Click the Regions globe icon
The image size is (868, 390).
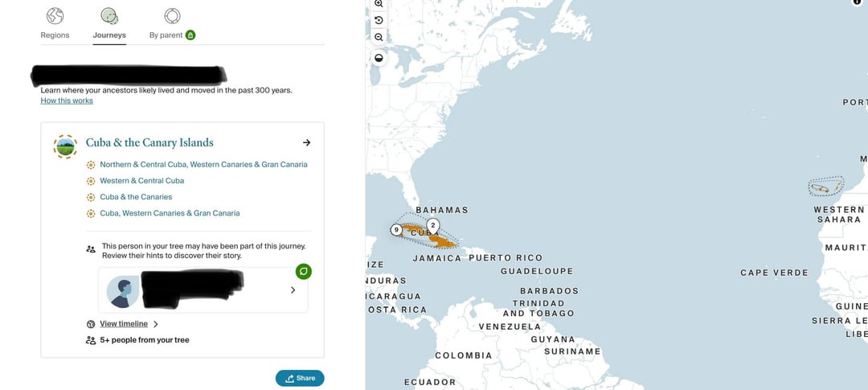55,16
